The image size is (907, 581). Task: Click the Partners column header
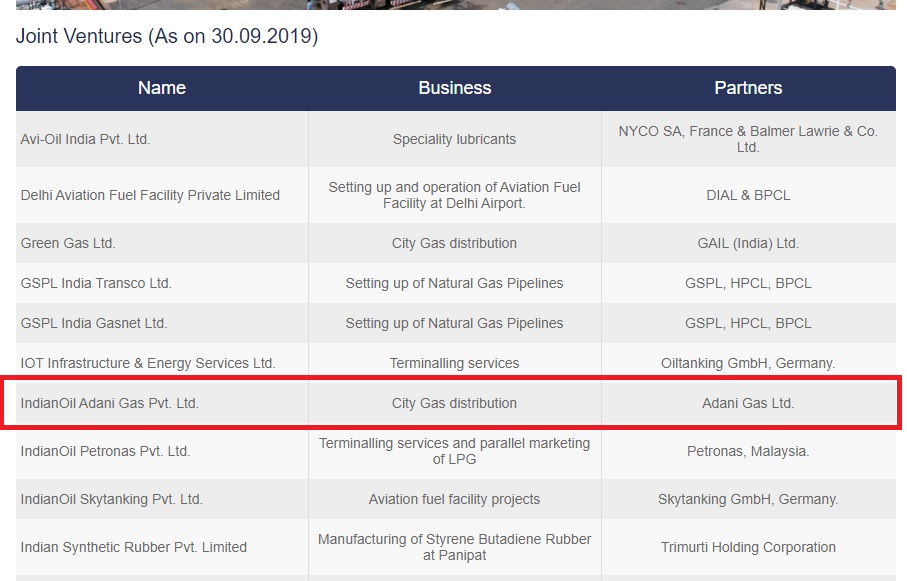[x=748, y=88]
